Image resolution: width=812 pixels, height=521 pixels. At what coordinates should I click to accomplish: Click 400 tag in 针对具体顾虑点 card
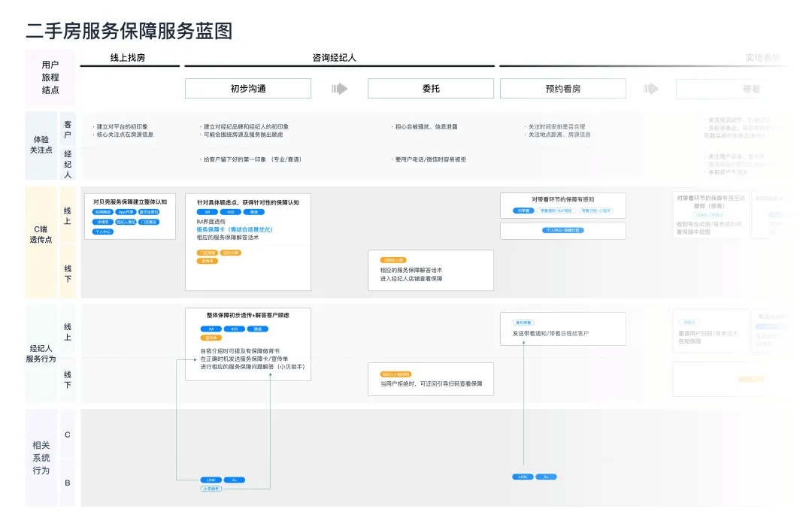click(x=231, y=212)
